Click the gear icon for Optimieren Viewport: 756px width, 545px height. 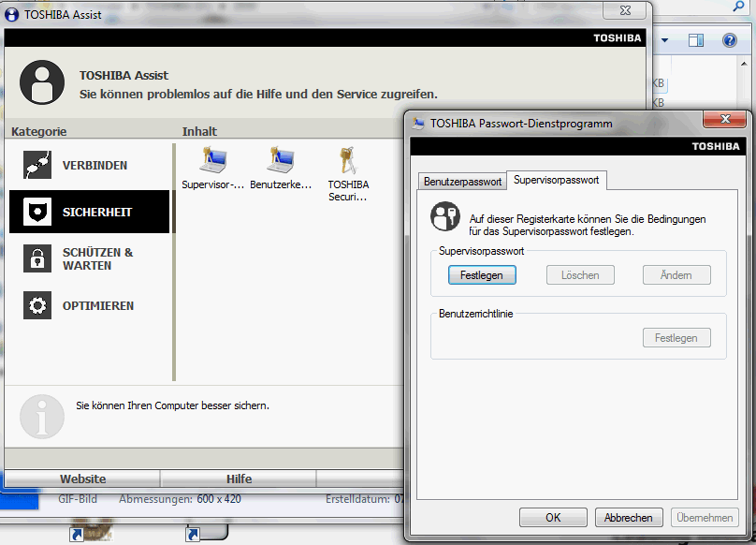point(37,305)
